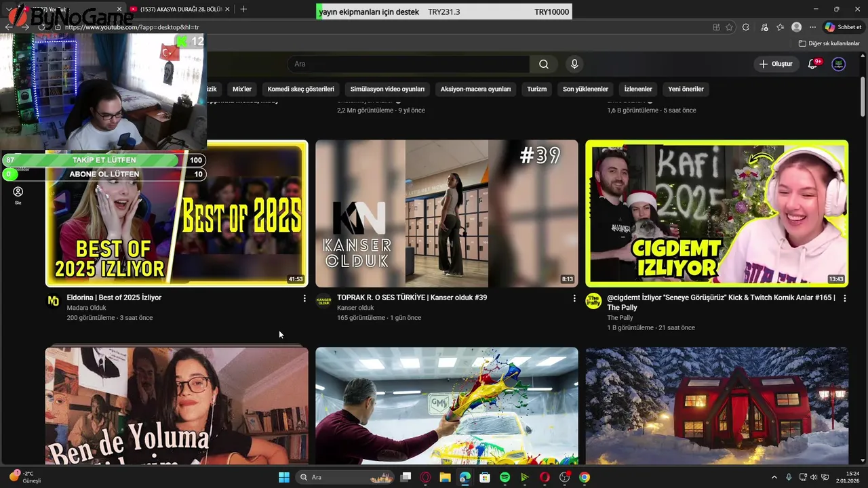Launch Spotify from the taskbar

[505, 477]
